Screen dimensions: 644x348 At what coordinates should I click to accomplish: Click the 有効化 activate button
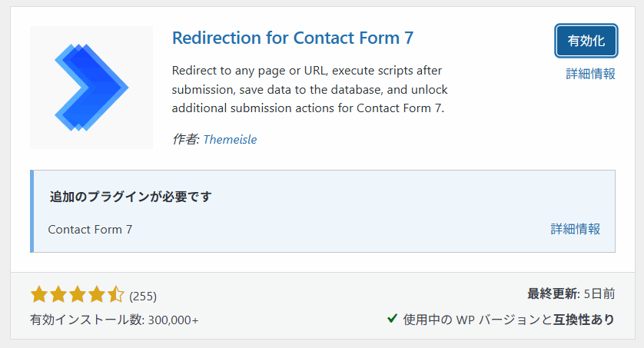(x=586, y=41)
